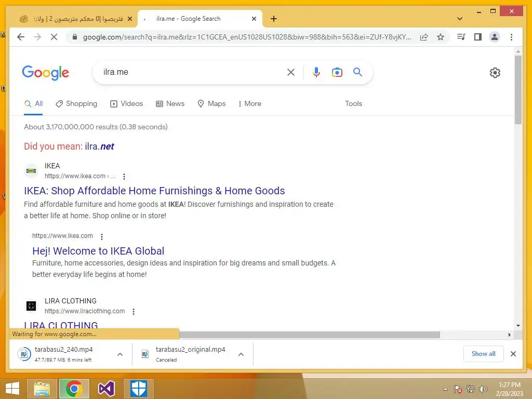
Task: Go back to previous page
Action: tap(21, 37)
